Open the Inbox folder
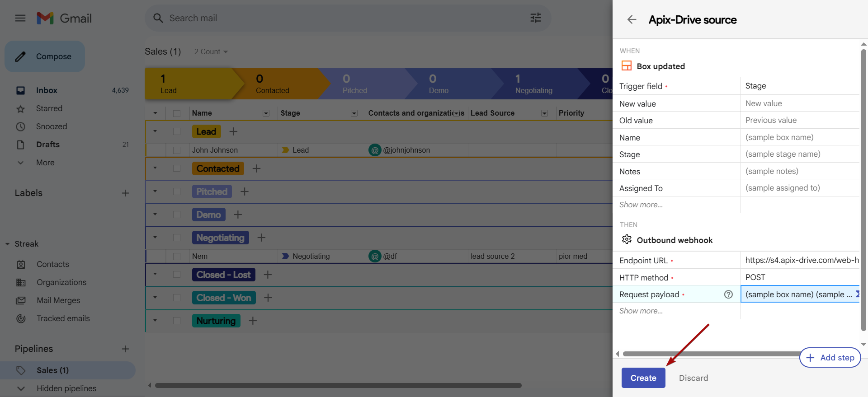This screenshot has width=868, height=397. coord(47,90)
